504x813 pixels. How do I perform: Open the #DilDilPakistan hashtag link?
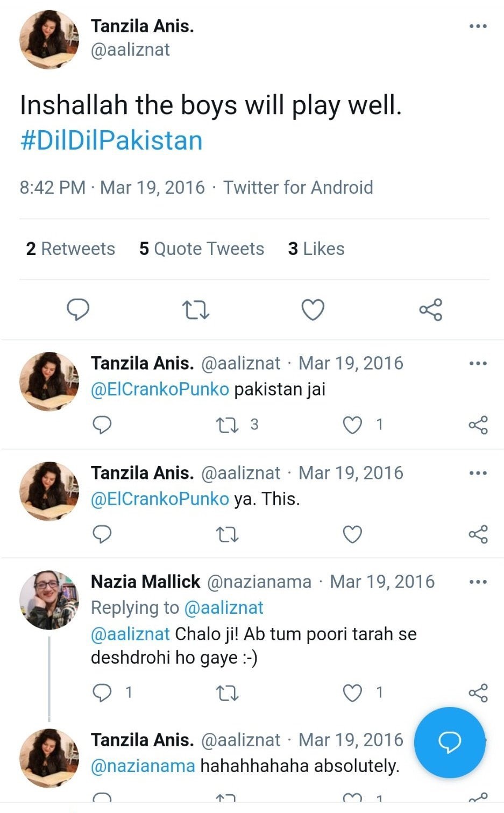[x=111, y=140]
